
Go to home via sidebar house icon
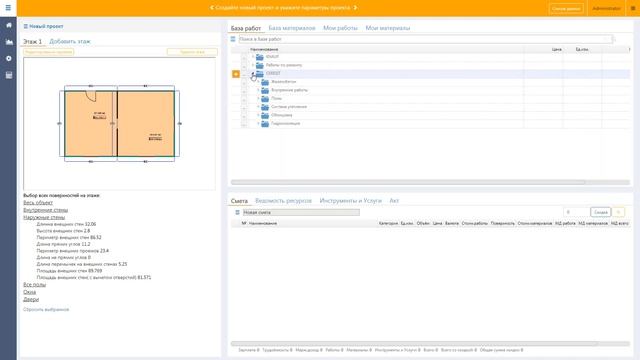tap(9, 25)
